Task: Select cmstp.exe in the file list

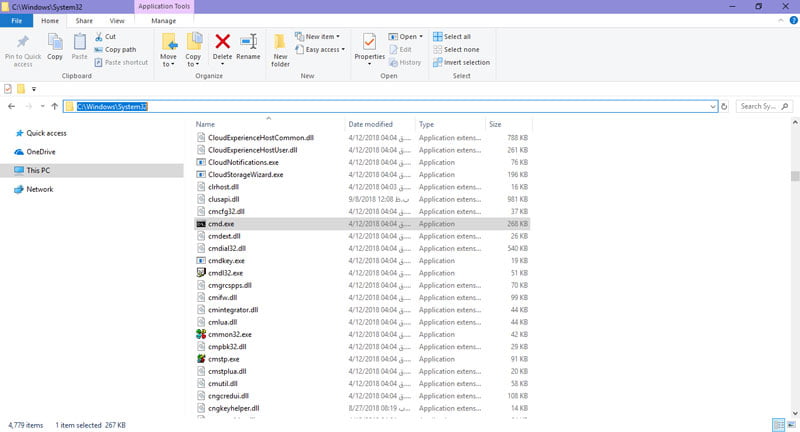Action: [x=225, y=358]
